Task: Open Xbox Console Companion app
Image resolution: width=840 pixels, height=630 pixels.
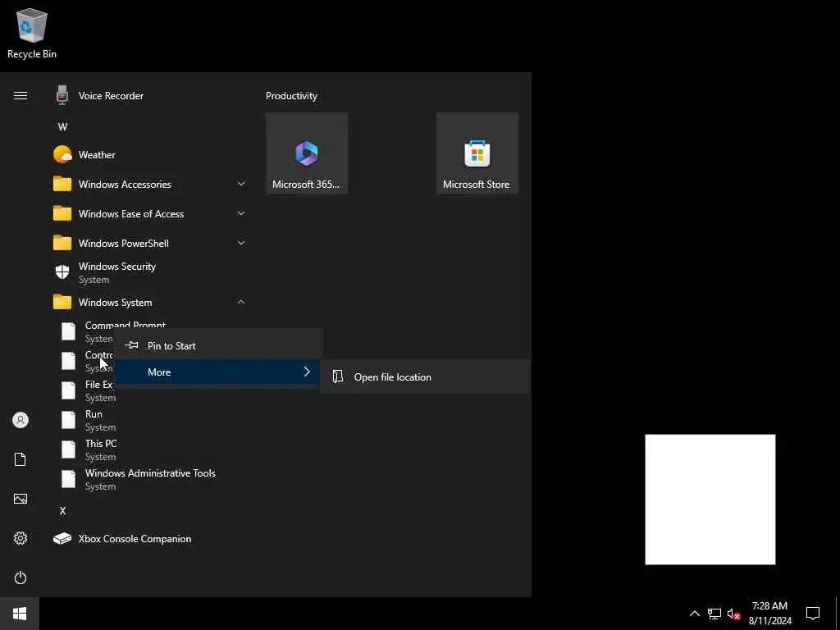Action: pyautogui.click(x=150, y=539)
